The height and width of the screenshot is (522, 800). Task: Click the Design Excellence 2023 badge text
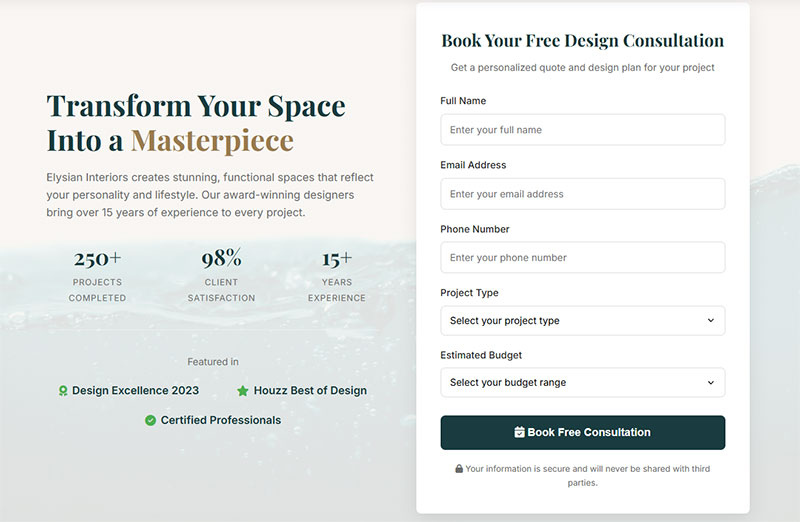pyautogui.click(x=135, y=391)
